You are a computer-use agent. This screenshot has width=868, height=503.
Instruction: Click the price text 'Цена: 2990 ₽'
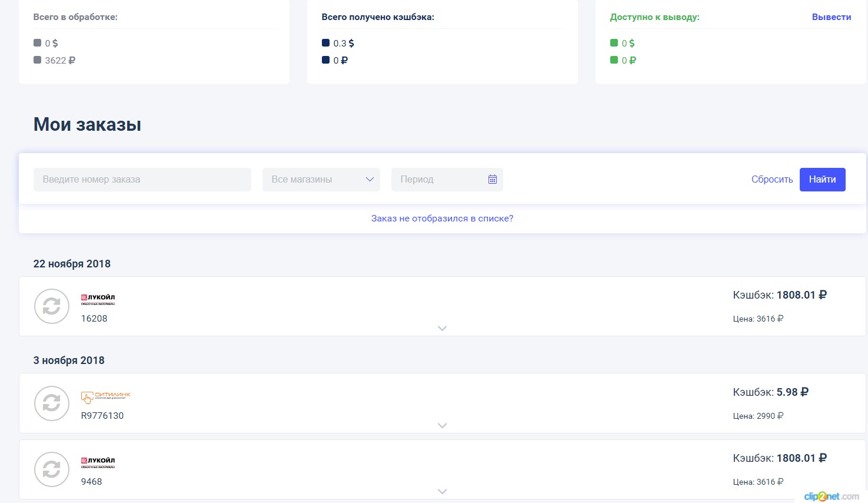(x=758, y=416)
